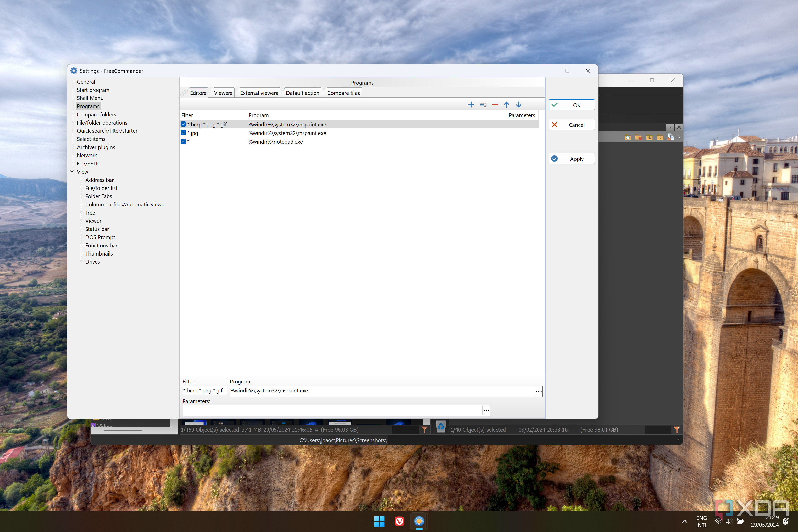Open folder history icon in main window

click(628, 137)
